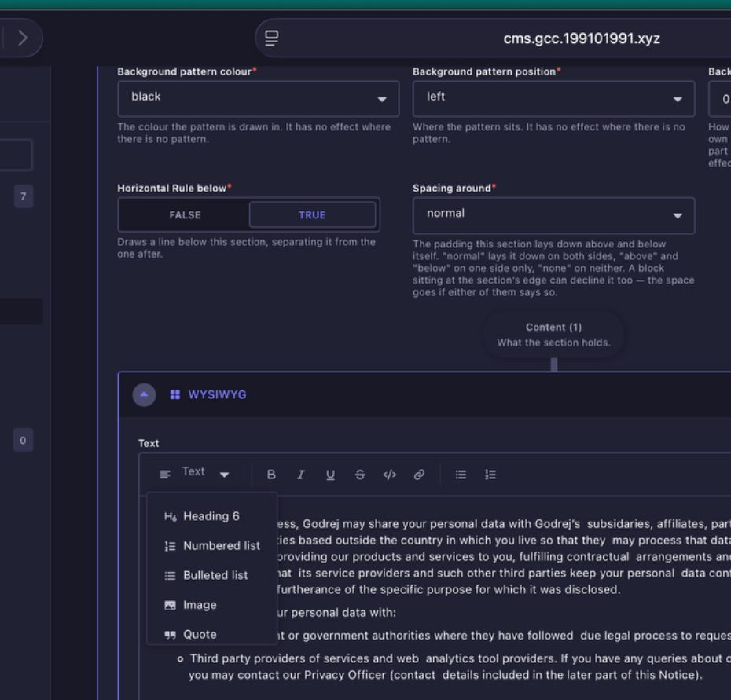
Task: Toggle Underline formatting icon
Action: (x=330, y=475)
